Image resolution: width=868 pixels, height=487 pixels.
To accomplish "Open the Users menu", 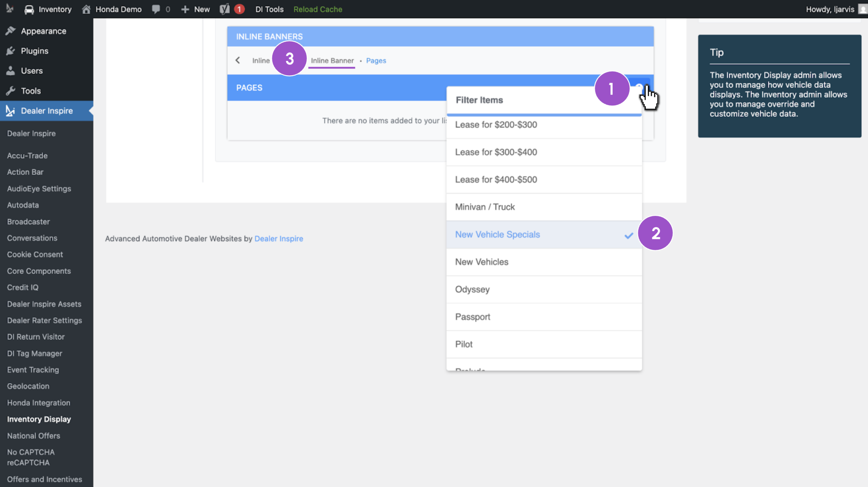I will point(46,71).
